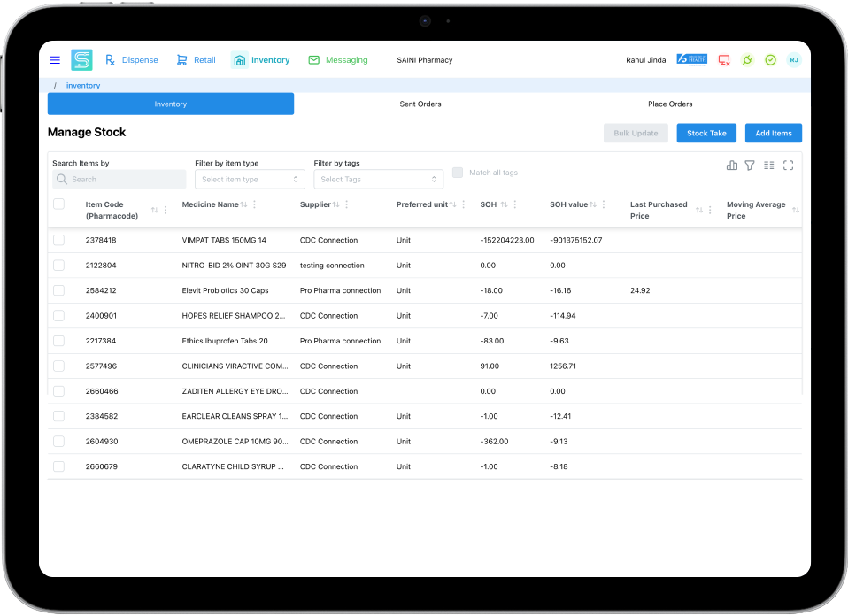Click the green checkmark status icon
The image size is (848, 616).
coord(770,60)
